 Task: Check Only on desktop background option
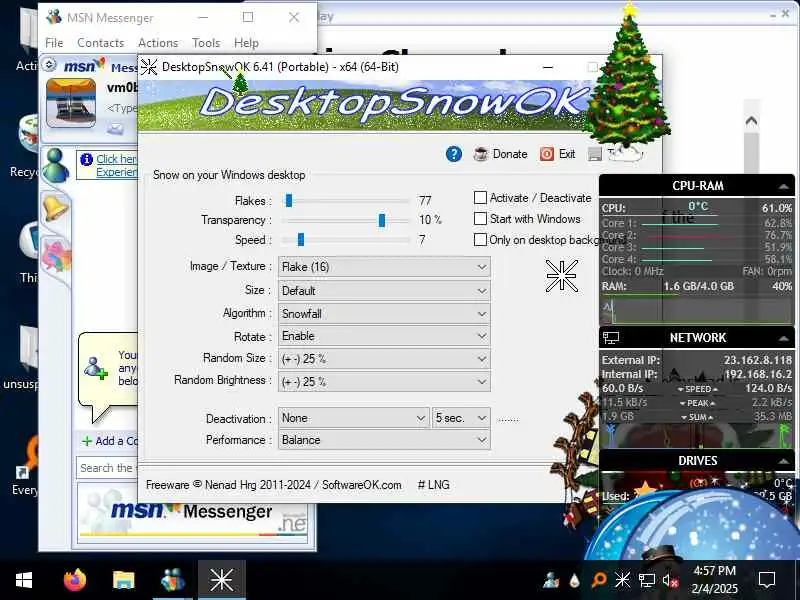(480, 240)
